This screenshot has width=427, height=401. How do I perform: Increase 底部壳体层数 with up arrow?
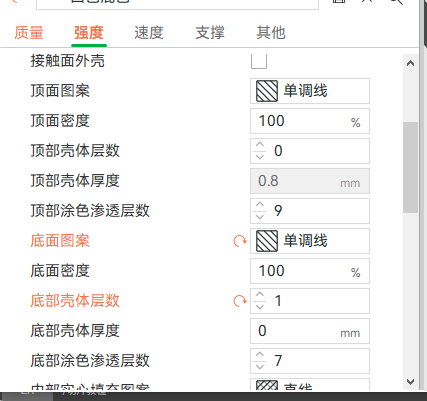coord(260,295)
